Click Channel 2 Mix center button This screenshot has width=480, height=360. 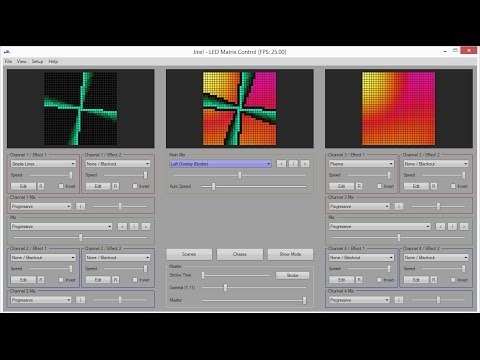pyautogui.click(x=80, y=300)
